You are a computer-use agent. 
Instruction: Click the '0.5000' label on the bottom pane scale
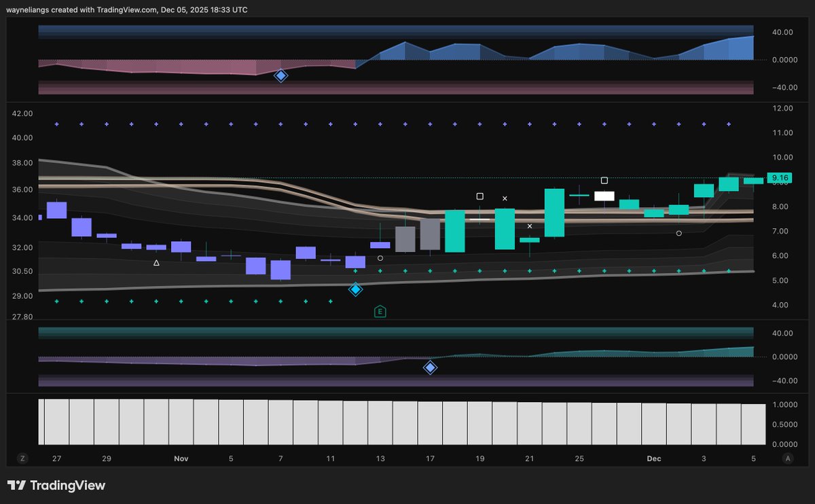pyautogui.click(x=784, y=425)
